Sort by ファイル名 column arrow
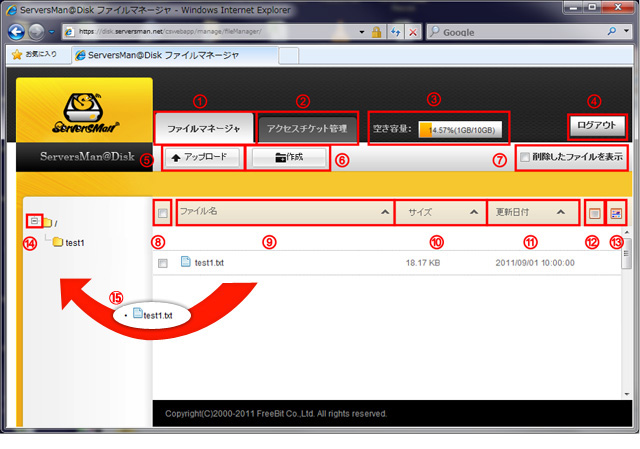Screen dimensions: 640x449 (384, 212)
